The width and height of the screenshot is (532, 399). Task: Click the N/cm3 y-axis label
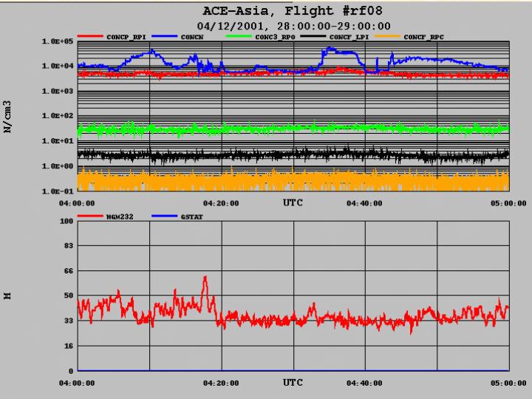point(7,117)
